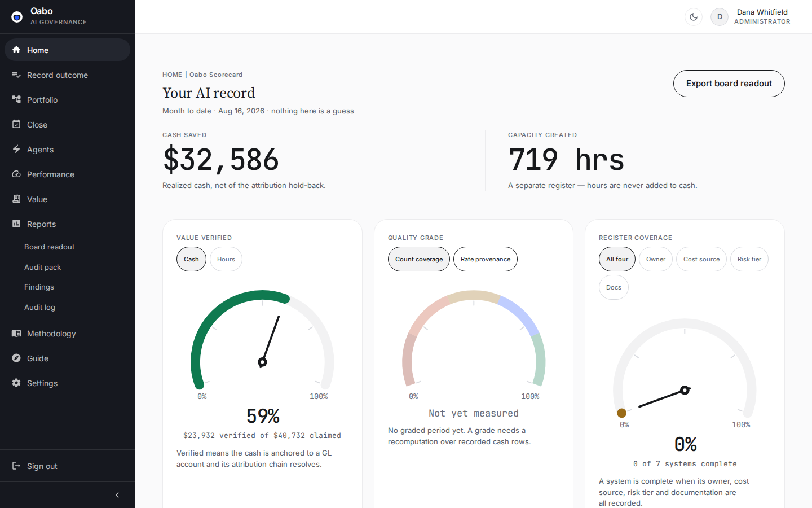
Task: Click the Sign out arrow icon
Action: 16,466
